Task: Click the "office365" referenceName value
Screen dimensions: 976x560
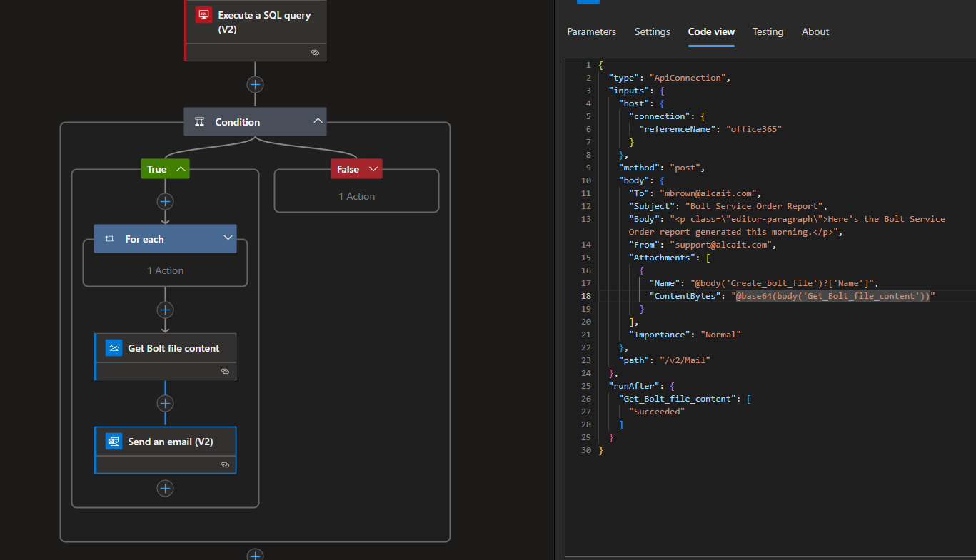Action: (754, 129)
